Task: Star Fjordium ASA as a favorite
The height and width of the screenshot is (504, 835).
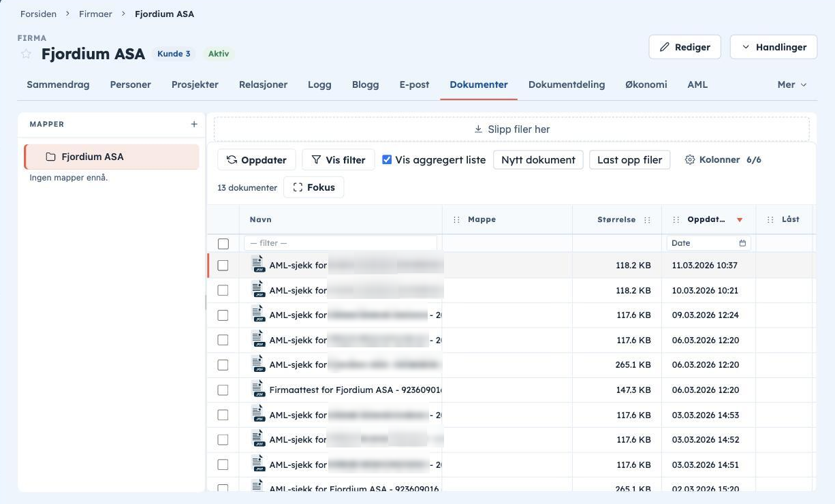Action: click(26, 54)
